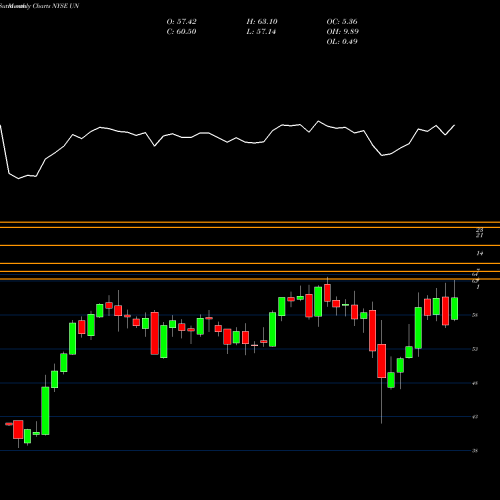Click the 23 label beside the orange lines
This screenshot has height=500, width=500.
479,230
